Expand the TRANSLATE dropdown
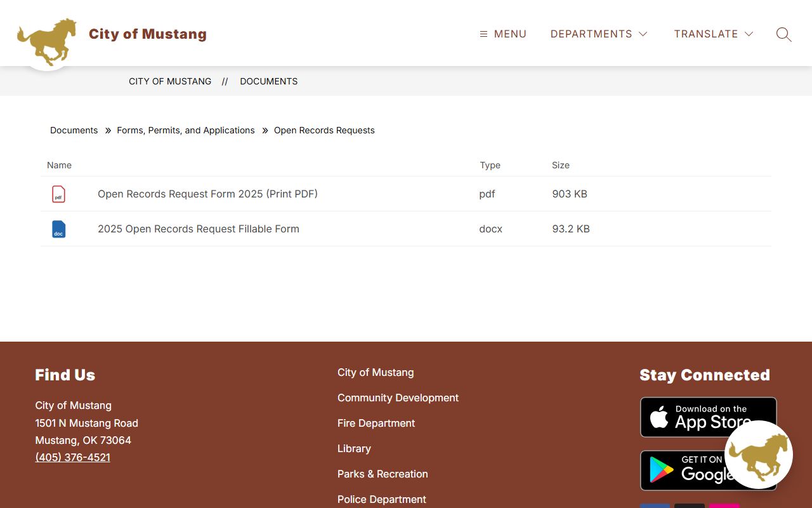Image resolution: width=812 pixels, height=508 pixels. (714, 34)
